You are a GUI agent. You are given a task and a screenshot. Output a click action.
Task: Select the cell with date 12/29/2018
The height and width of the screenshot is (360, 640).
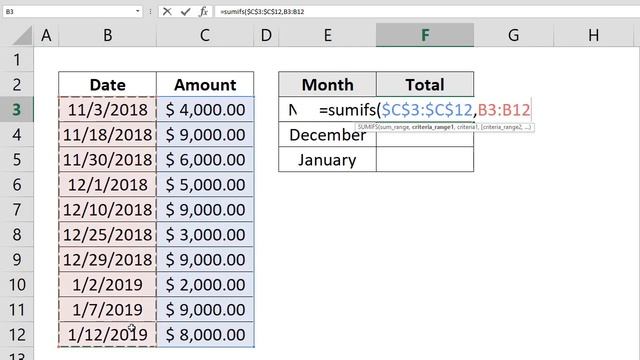(107, 259)
